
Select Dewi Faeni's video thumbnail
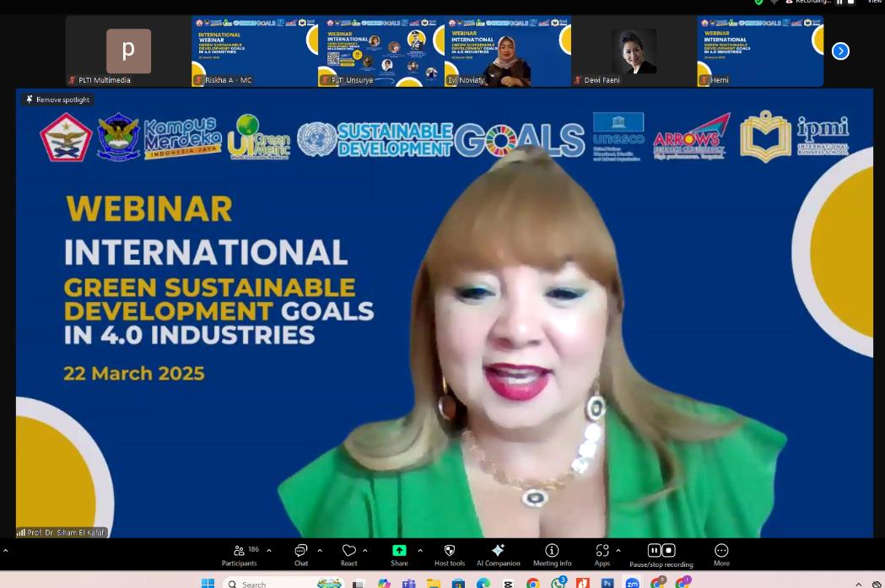634,51
